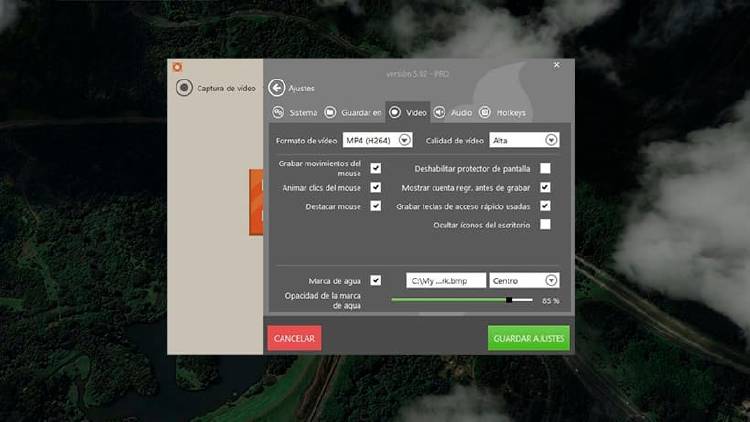Click GUARDAR AJUSTES button
The width and height of the screenshot is (750, 422).
click(x=529, y=338)
